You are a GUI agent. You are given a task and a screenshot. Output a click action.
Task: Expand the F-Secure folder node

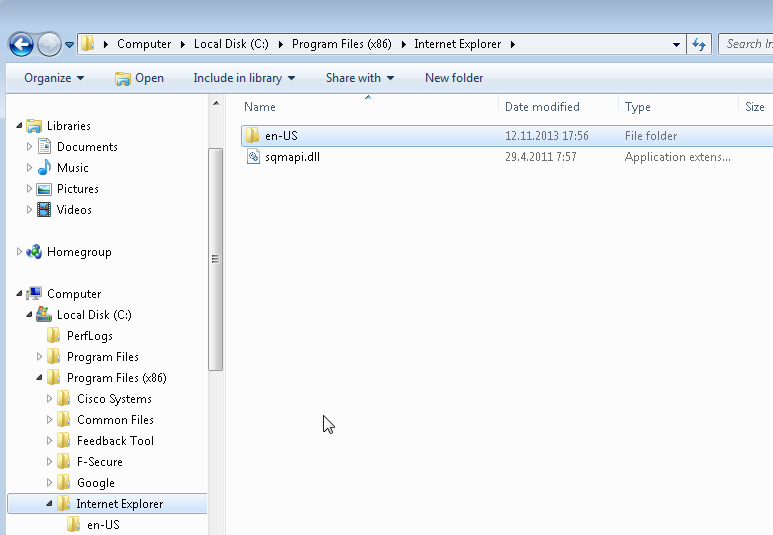tap(49, 462)
